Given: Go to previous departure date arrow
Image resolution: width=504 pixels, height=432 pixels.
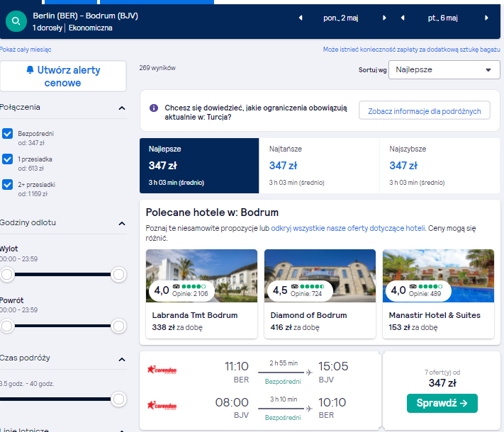Looking at the screenshot, I should pyautogui.click(x=301, y=18).
